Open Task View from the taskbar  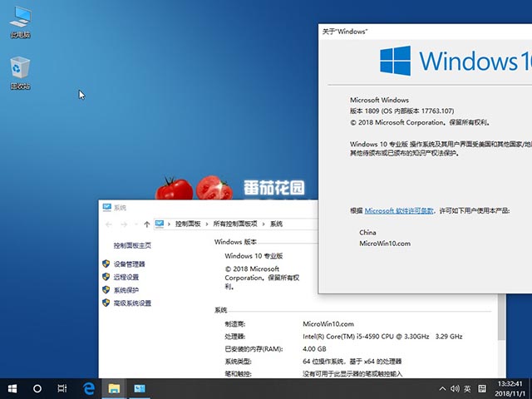click(x=62, y=389)
